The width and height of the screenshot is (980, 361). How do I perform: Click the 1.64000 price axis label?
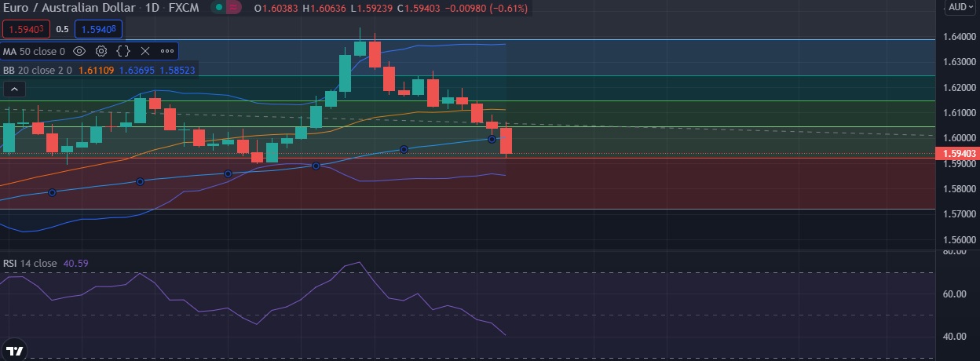(x=959, y=36)
